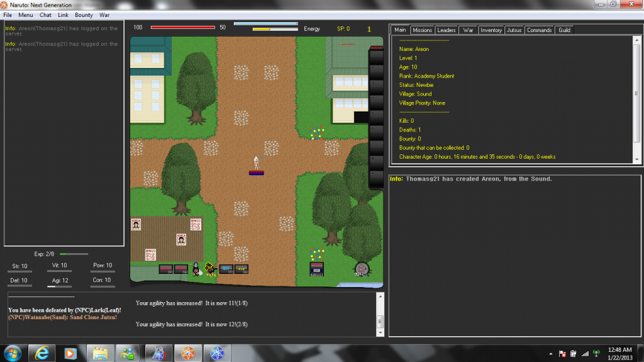Viewport: 644px width, 362px height.
Task: Switch to the Commands tab
Action: (539, 30)
